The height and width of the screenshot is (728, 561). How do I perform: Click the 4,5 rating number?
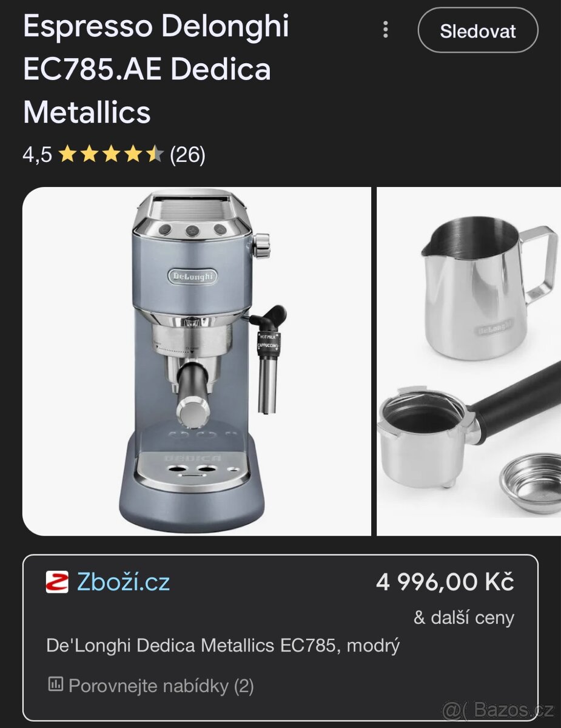click(38, 155)
